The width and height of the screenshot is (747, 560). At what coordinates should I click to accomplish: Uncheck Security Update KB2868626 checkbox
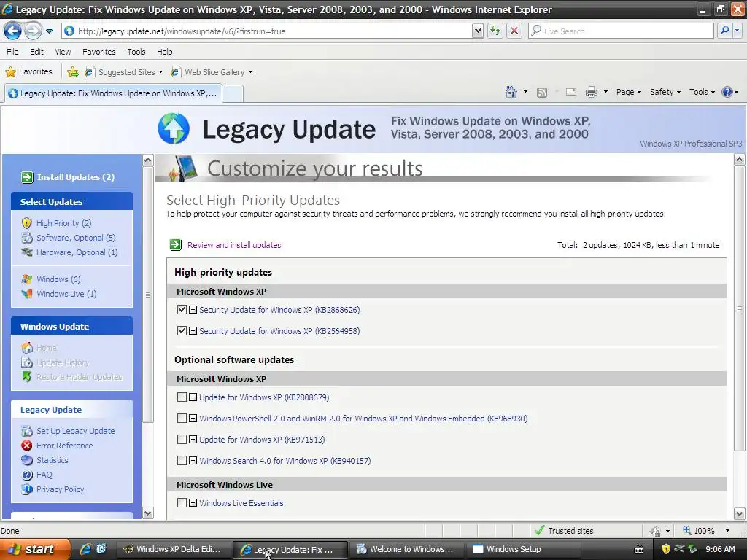pyautogui.click(x=182, y=309)
